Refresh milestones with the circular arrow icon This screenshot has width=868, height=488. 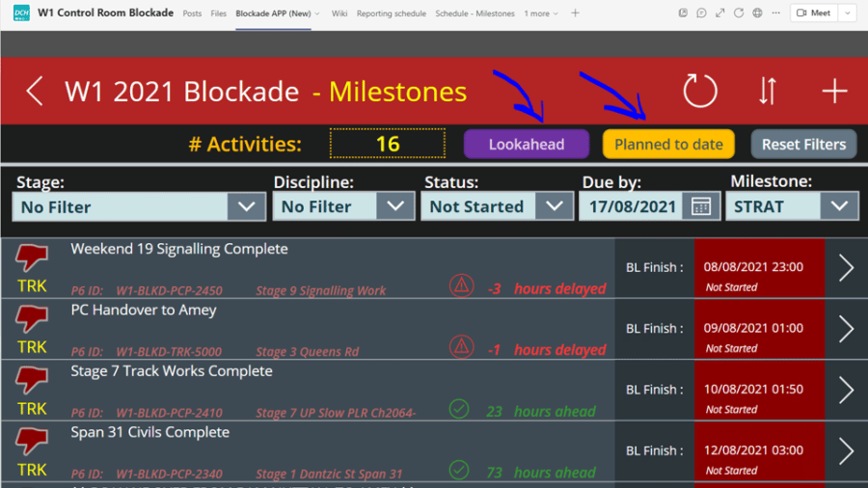[700, 92]
